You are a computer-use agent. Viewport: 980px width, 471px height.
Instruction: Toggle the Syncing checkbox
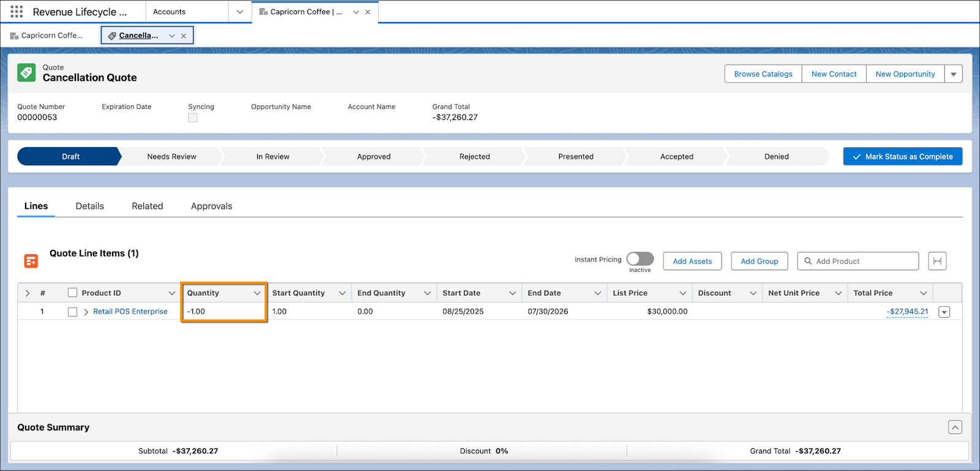click(x=193, y=118)
